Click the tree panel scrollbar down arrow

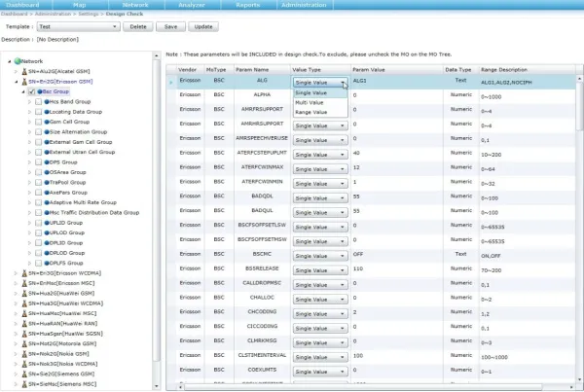tap(156, 387)
